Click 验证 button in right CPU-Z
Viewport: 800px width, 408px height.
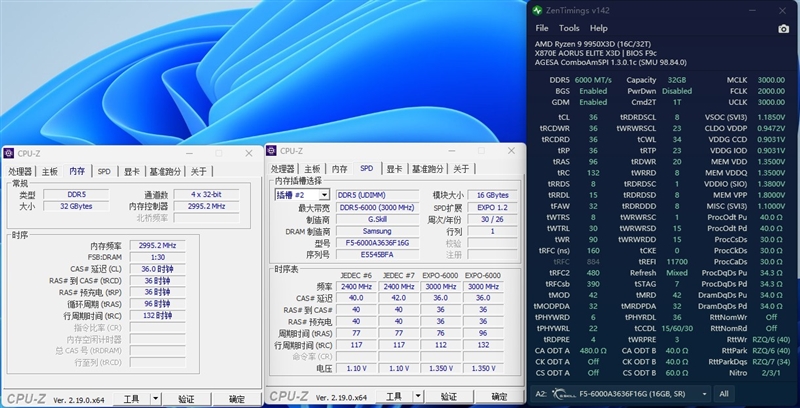tap(448, 396)
